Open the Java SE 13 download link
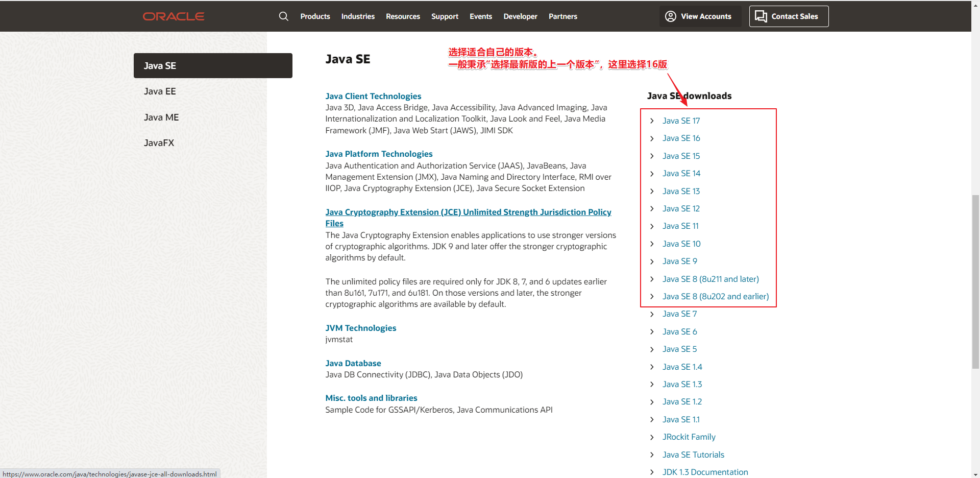980x478 pixels. coord(681,191)
